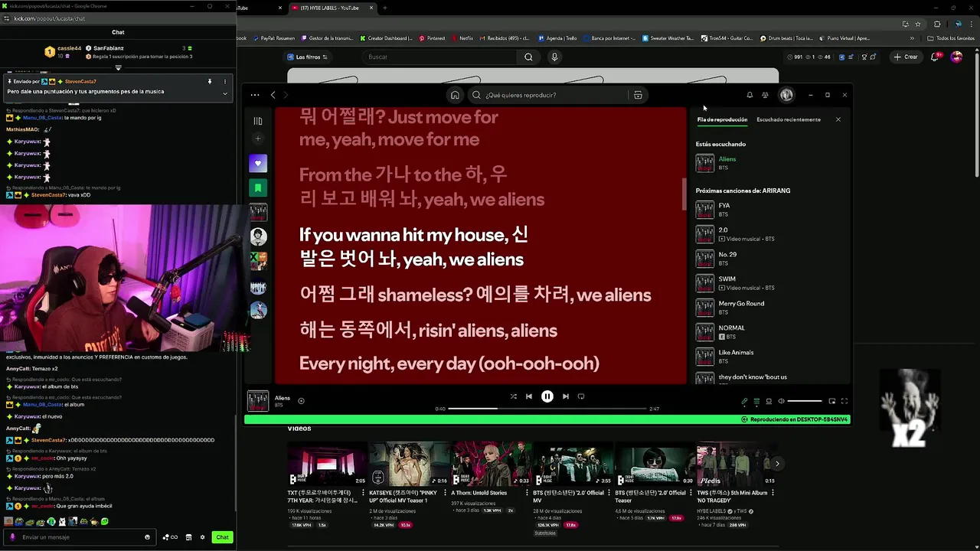Screen dimensions: 980x551
Task: Close the Spotify queue panel
Action: point(838,119)
